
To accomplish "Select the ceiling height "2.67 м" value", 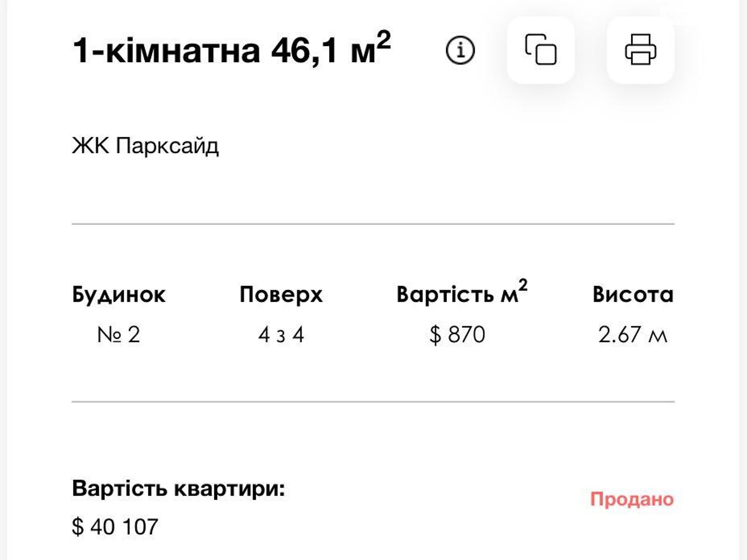I will coord(633,335).
